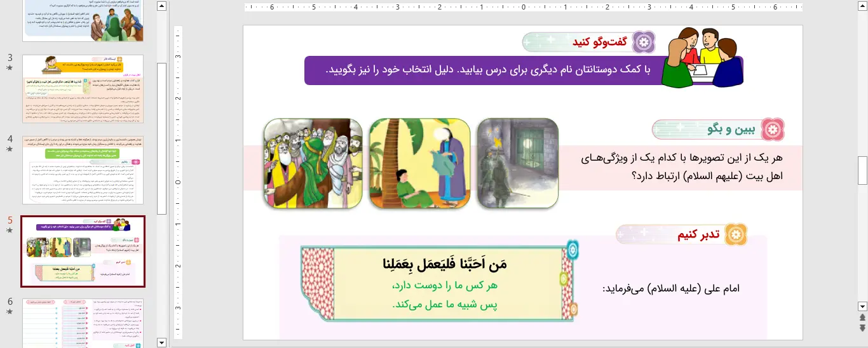This screenshot has height=348, width=868.
Task: Click animation star icon beside slide 6
Action: tap(10, 312)
